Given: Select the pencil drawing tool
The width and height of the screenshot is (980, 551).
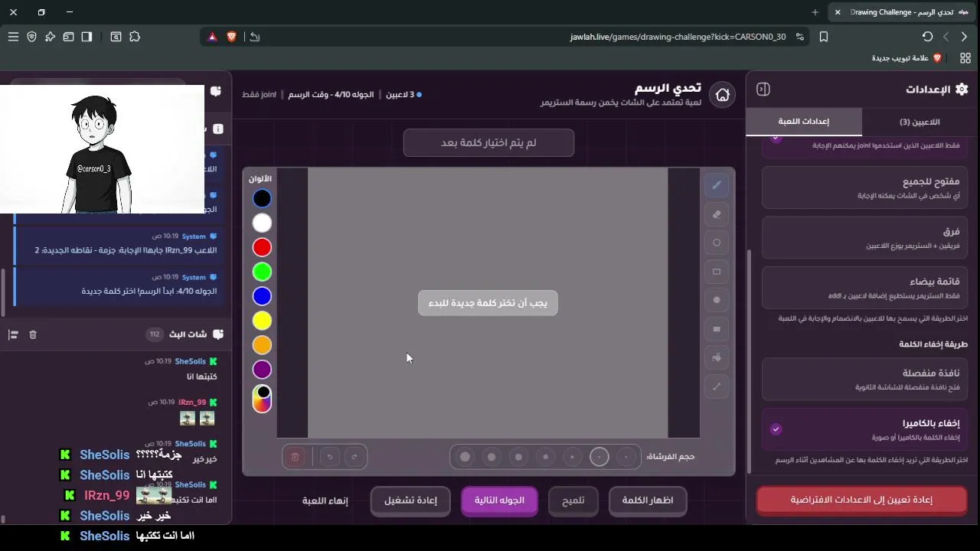Looking at the screenshot, I should 717,184.
